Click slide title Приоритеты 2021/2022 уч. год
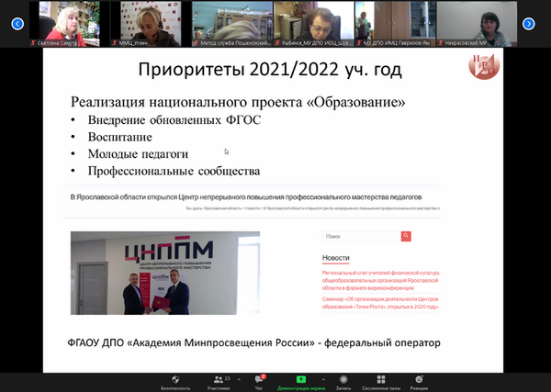The width and height of the screenshot is (551, 392). tap(270, 69)
